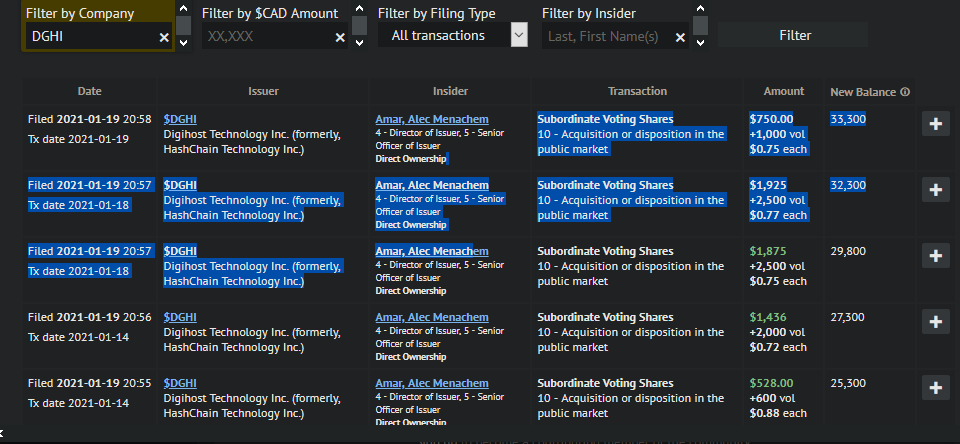Click the plus button for the 29,800 balance row
Viewport: 960px width, 444px height.
coord(935,256)
